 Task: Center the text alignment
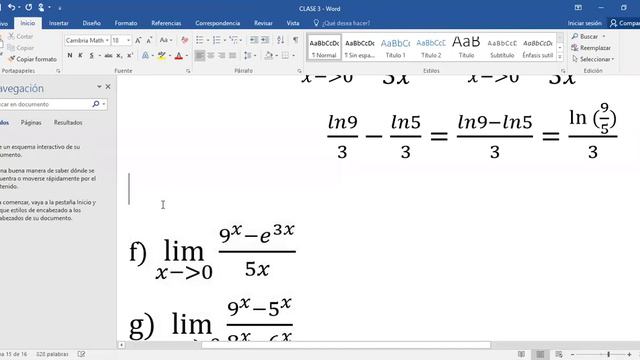(211, 55)
